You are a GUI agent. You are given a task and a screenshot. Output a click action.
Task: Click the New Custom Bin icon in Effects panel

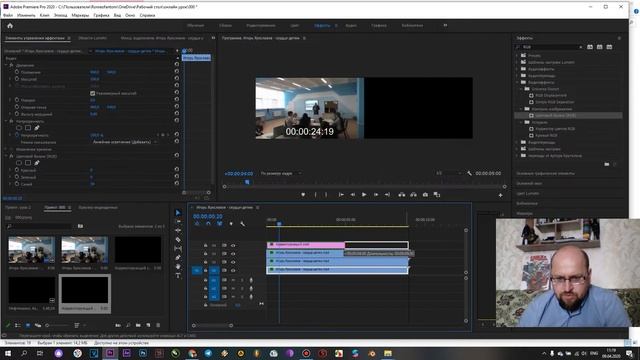pos(607,164)
